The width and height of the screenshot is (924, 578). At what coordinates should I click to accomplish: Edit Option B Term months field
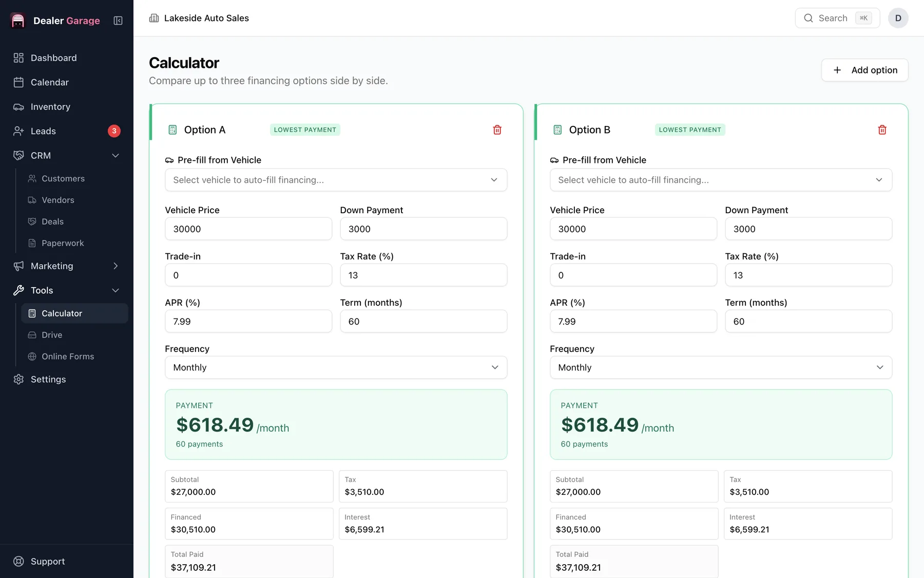pyautogui.click(x=808, y=321)
